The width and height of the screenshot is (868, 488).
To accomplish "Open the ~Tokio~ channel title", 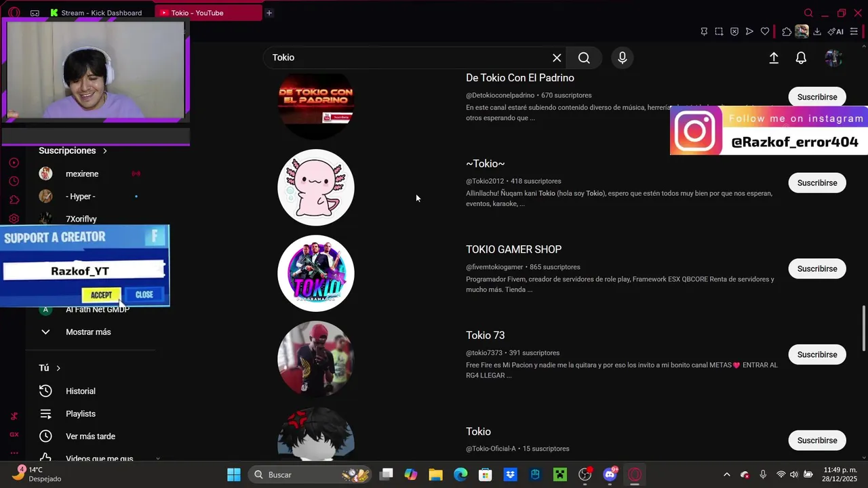I will click(x=486, y=163).
